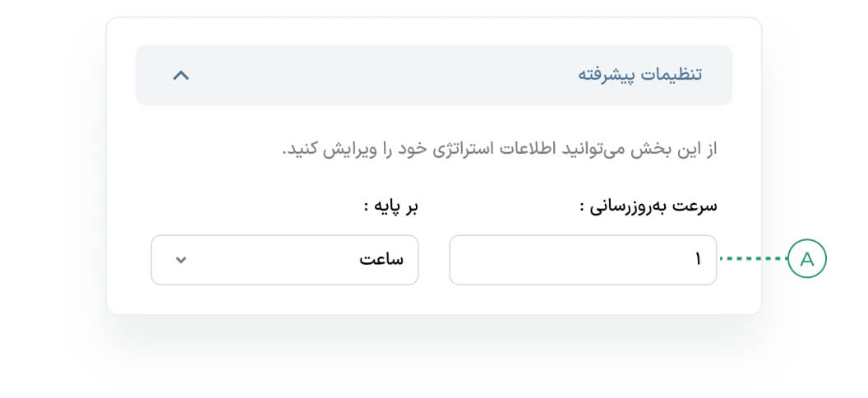Click the green circled A marker
868x398 pixels.
(x=806, y=260)
